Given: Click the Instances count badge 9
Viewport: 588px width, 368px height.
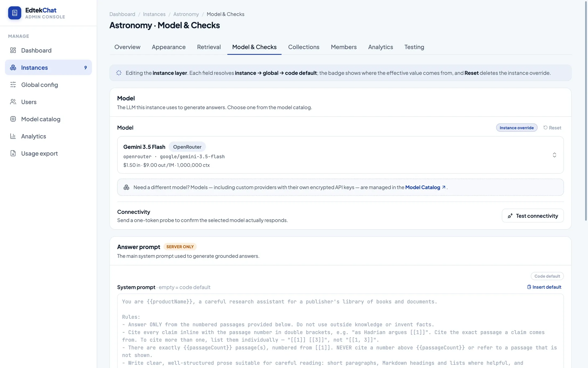Looking at the screenshot, I should click(x=86, y=67).
